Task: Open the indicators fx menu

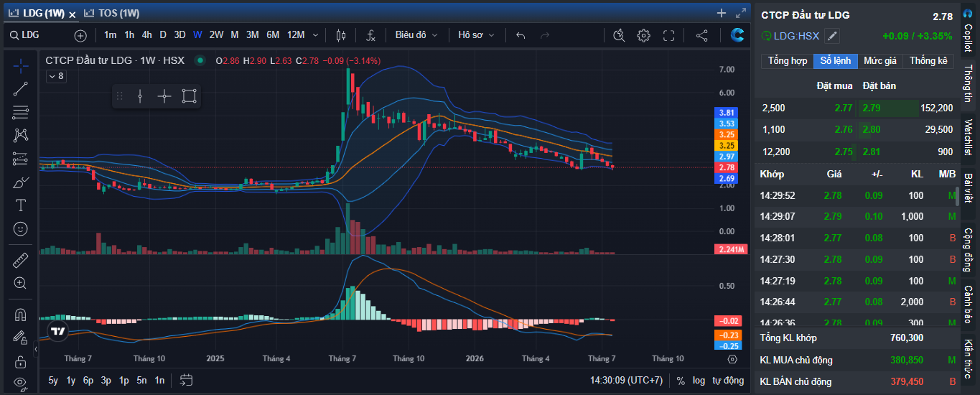Action: pyautogui.click(x=371, y=35)
